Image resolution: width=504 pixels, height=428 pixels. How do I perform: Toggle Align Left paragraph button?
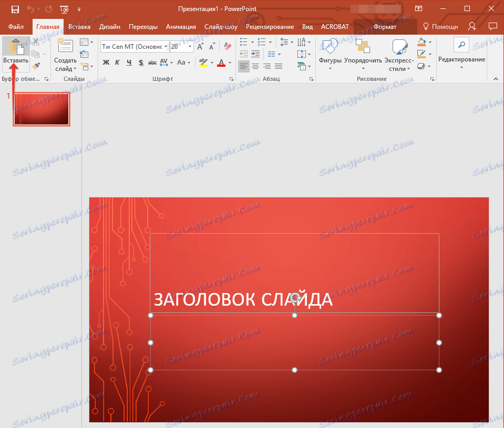click(x=244, y=67)
